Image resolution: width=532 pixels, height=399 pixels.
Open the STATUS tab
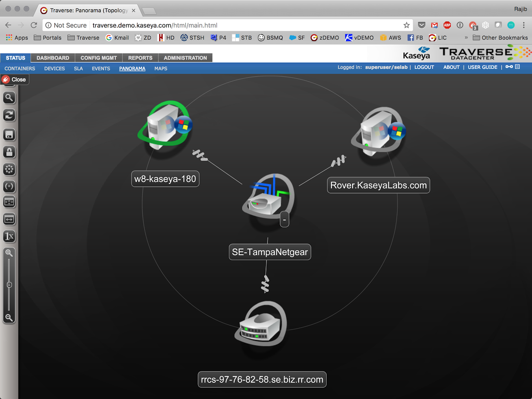pyautogui.click(x=16, y=58)
